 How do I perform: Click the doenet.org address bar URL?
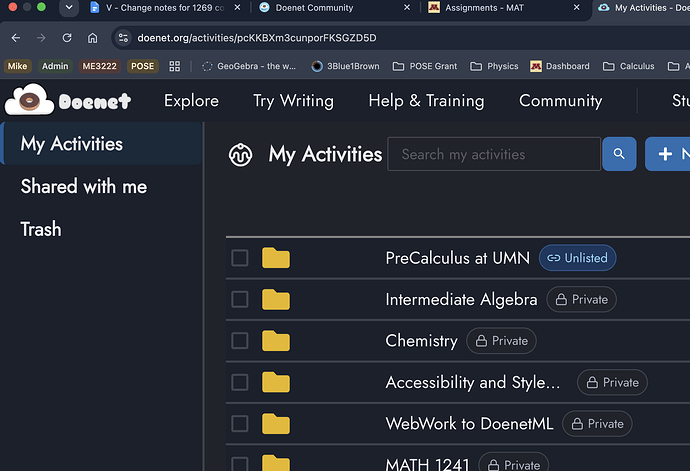257,38
